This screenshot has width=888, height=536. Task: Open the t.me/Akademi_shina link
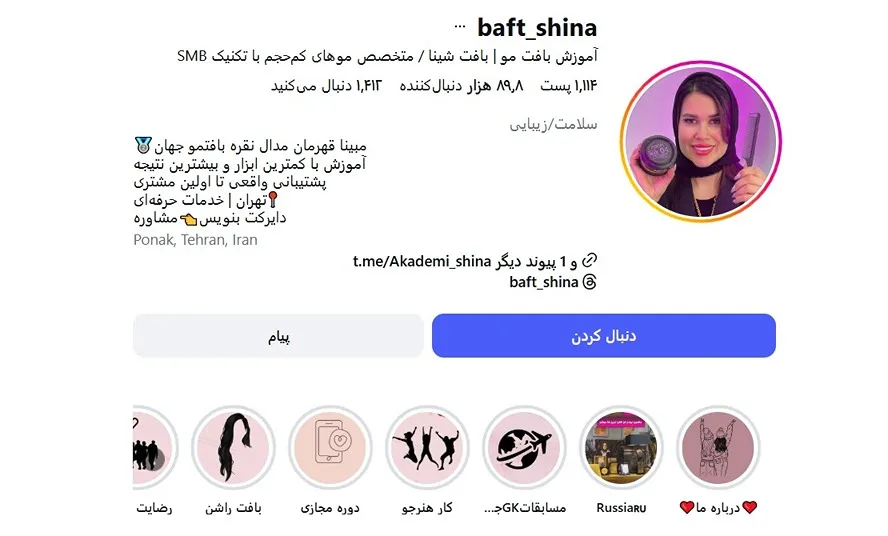[421, 261]
